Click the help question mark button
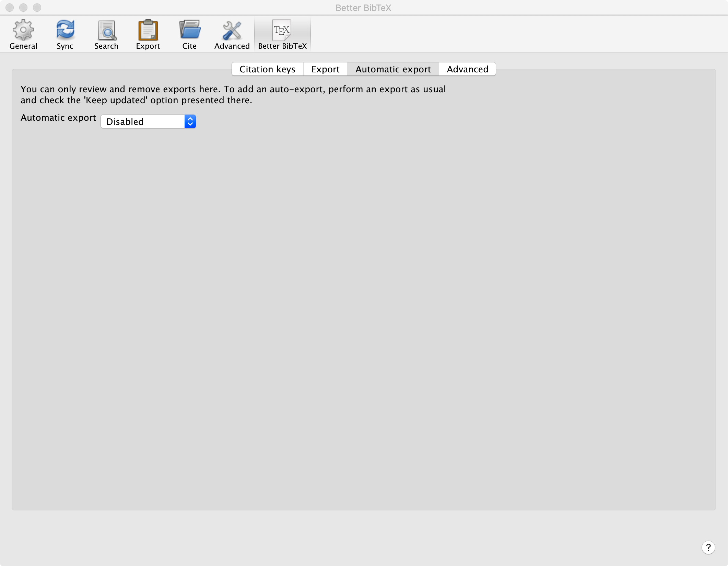Screen dimensions: 728x566 pos(708,547)
